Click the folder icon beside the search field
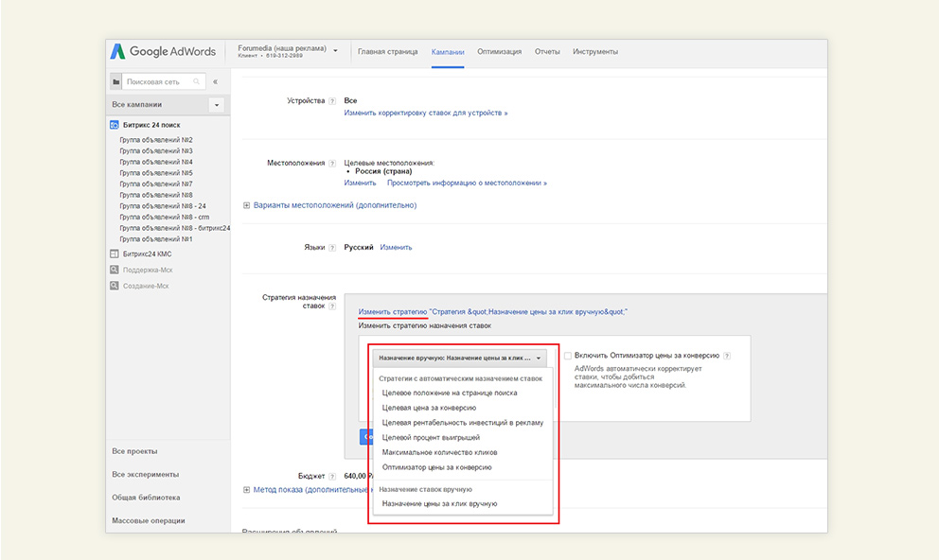The height and width of the screenshot is (560, 939). tap(116, 81)
